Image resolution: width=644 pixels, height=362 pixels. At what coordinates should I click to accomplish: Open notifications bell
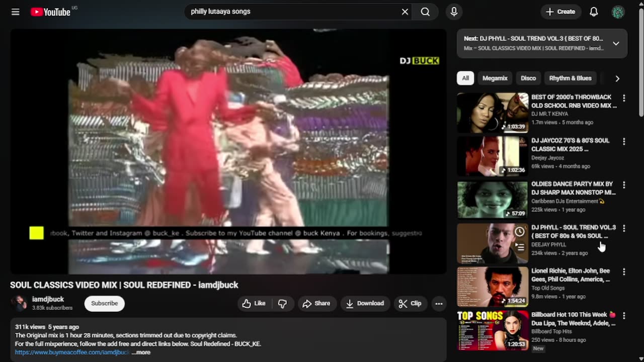click(x=594, y=12)
